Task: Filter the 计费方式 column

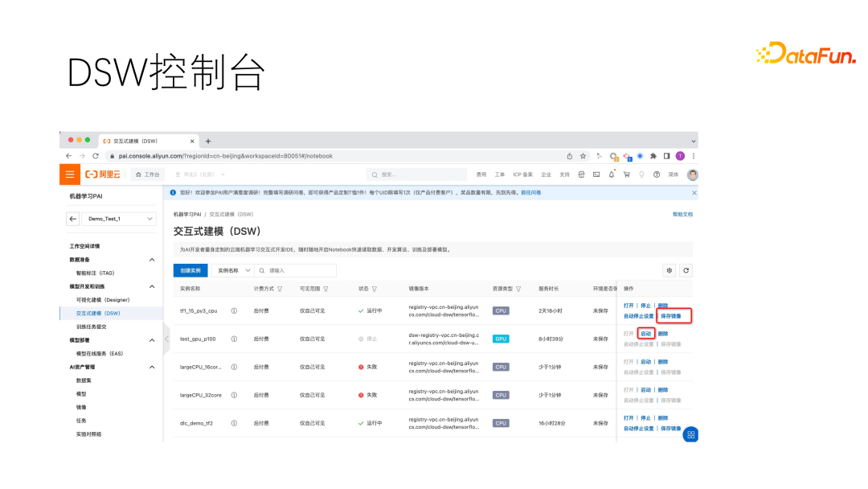Action: [280, 289]
